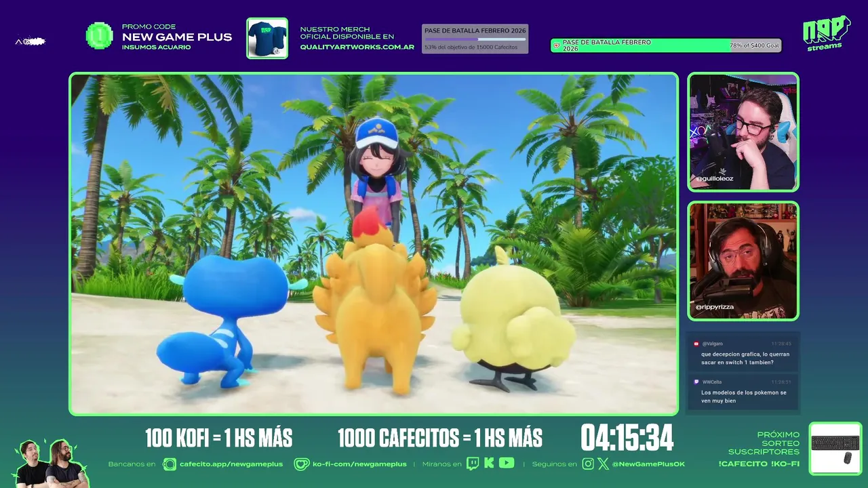Click the YouTube logo icon
The width and height of the screenshot is (868, 488).
[x=507, y=464]
